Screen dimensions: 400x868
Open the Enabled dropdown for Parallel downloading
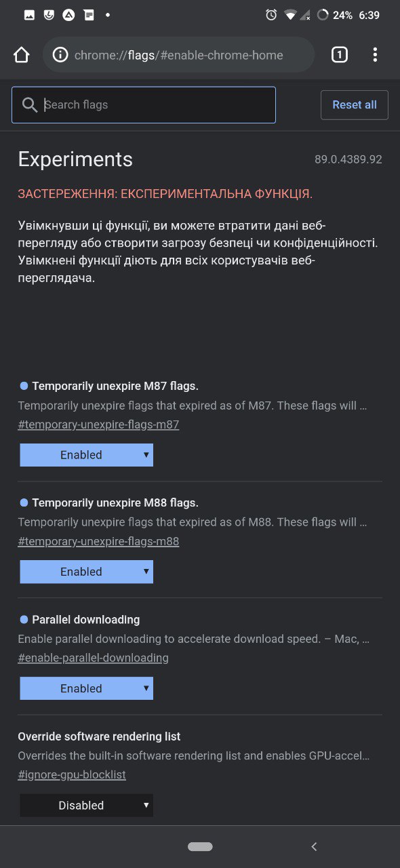pyautogui.click(x=87, y=688)
